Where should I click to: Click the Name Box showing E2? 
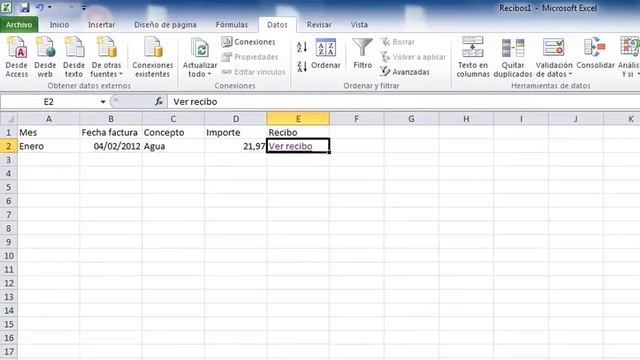point(49,102)
